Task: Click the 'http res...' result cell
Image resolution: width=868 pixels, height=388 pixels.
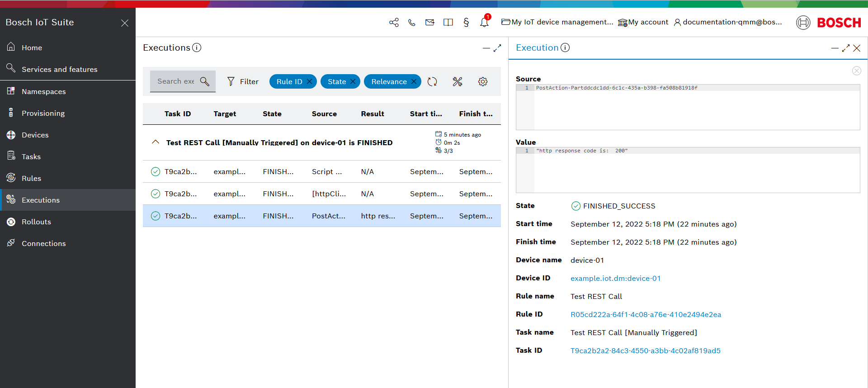Action: [378, 216]
